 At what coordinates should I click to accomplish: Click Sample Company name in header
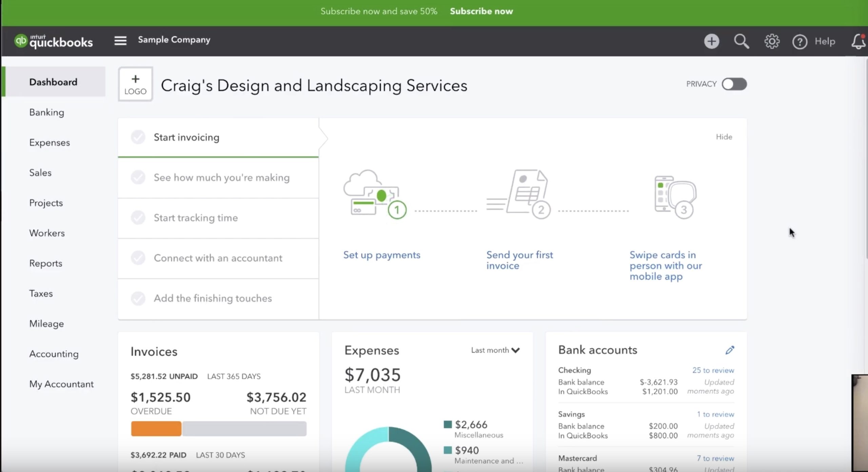click(174, 40)
